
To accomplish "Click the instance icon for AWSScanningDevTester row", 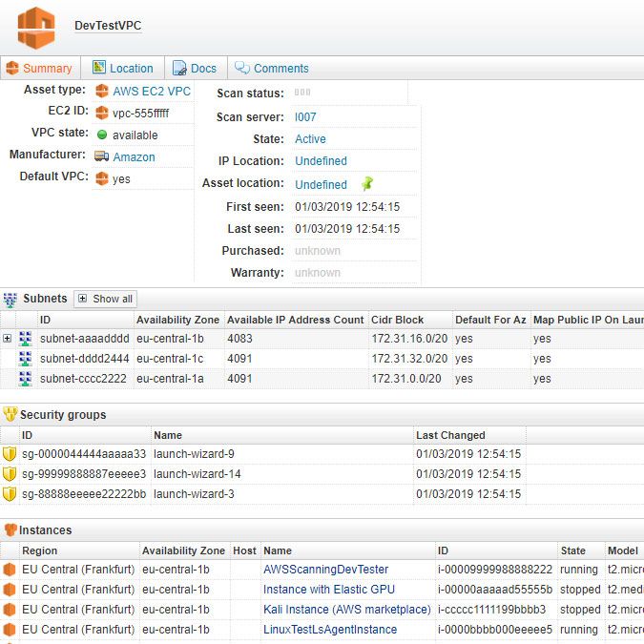I will 10,569.
